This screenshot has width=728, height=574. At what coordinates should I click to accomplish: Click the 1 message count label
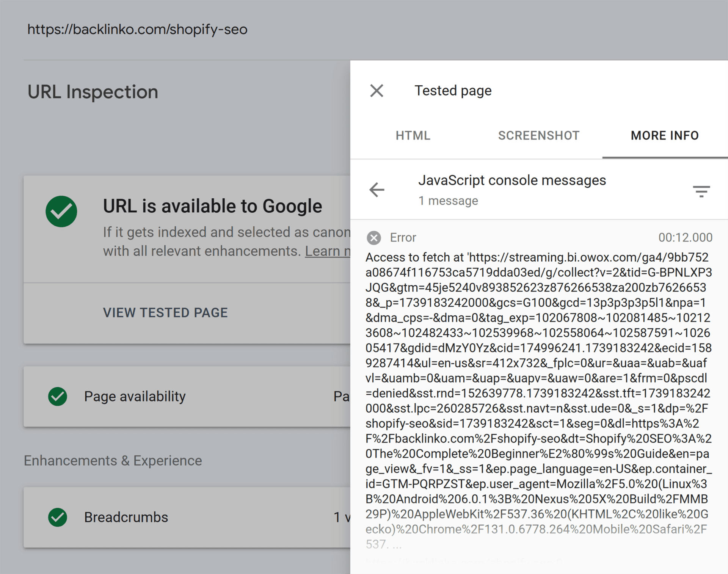tap(448, 201)
